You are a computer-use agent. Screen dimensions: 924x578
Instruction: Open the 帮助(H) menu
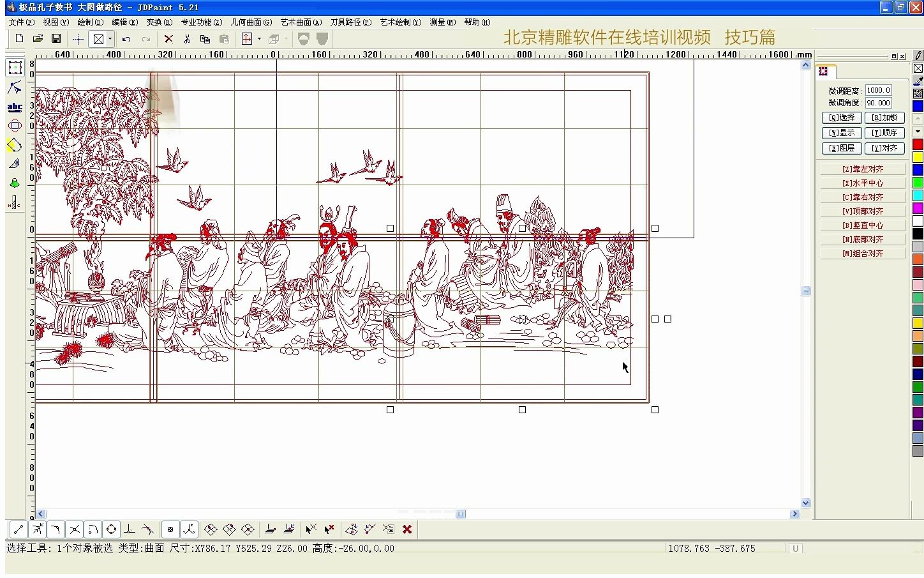click(x=477, y=22)
